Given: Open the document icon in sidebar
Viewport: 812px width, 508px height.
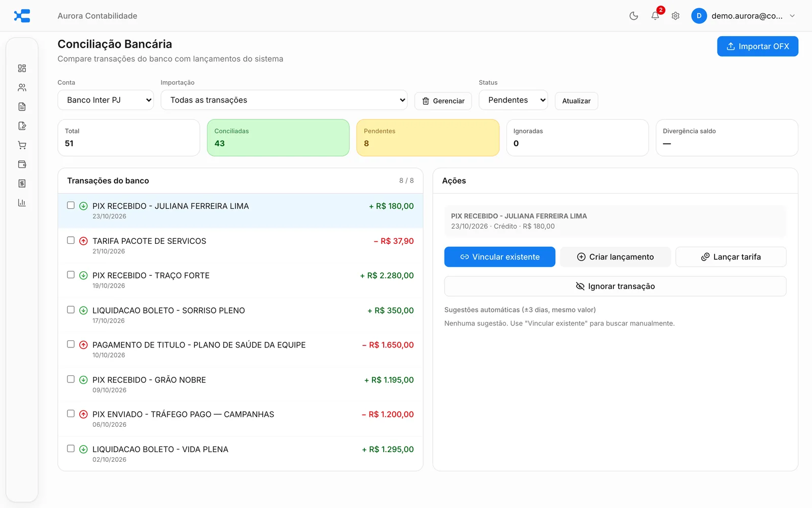Looking at the screenshot, I should point(22,107).
